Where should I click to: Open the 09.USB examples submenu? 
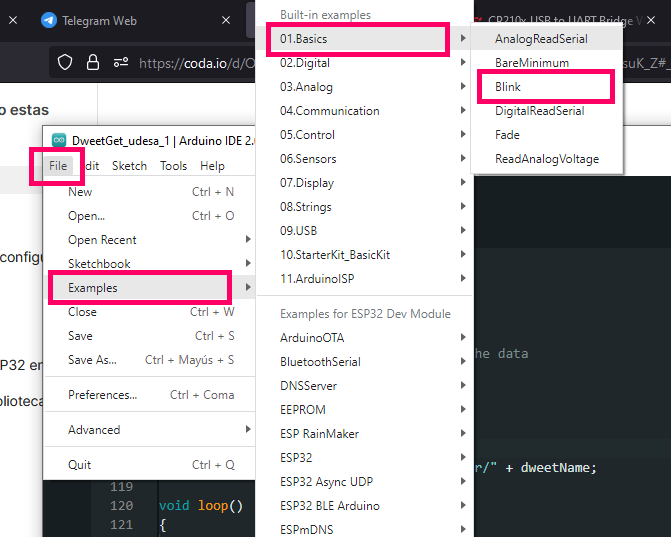click(365, 230)
